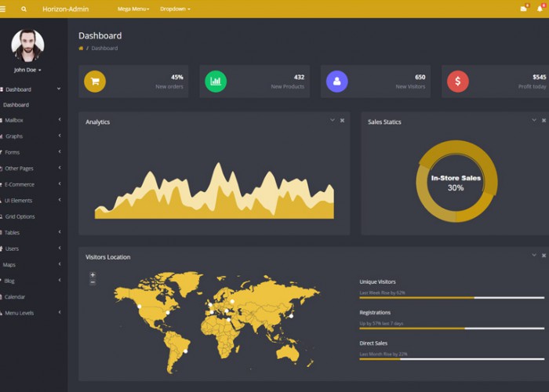Click the In-Store Sales donut chart
Screen dimensions: 549x392
click(456, 181)
